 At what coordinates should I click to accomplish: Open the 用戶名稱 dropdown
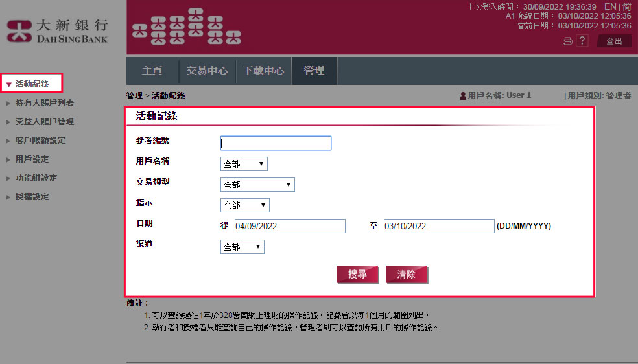[244, 164]
